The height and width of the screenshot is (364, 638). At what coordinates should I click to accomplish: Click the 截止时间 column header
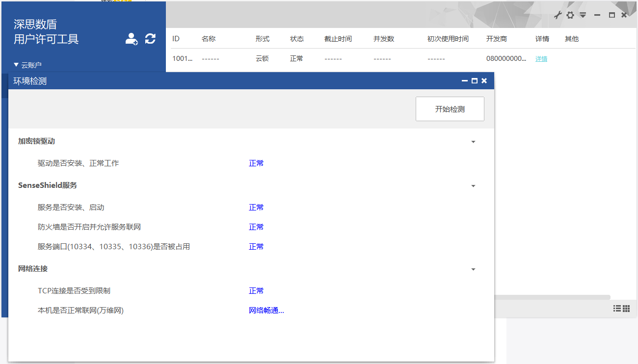338,39
